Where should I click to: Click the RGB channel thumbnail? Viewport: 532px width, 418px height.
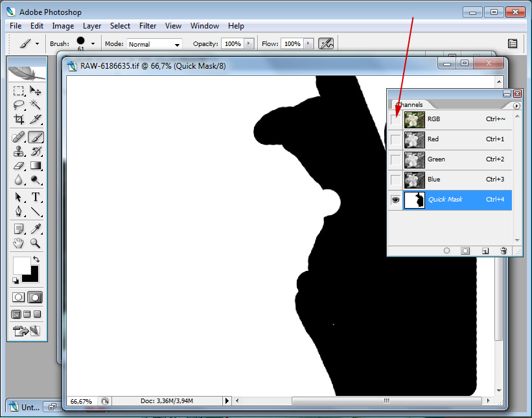click(x=414, y=119)
